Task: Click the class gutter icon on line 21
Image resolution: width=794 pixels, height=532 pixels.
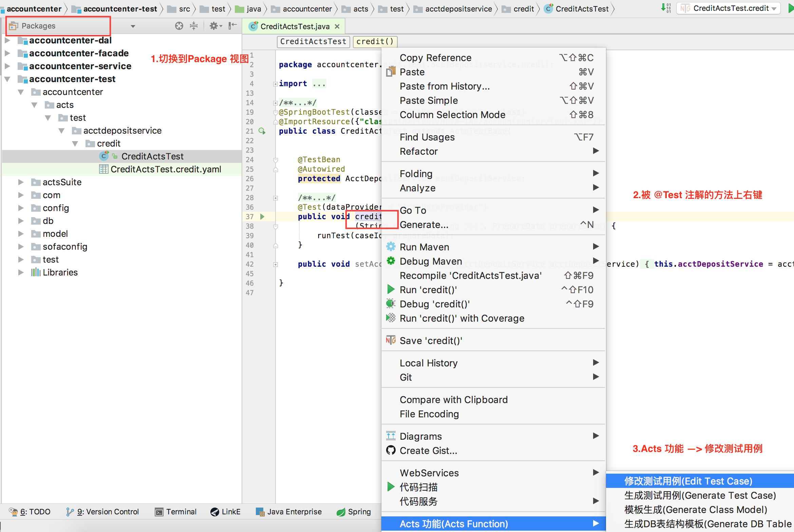Action: point(262,131)
